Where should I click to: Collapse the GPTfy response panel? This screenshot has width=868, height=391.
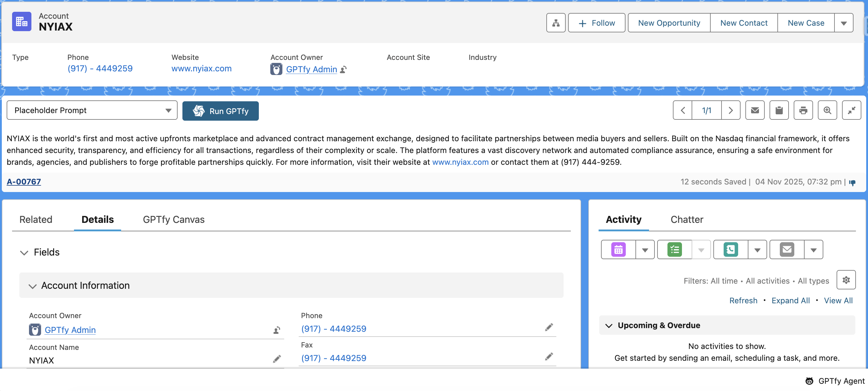coord(851,110)
